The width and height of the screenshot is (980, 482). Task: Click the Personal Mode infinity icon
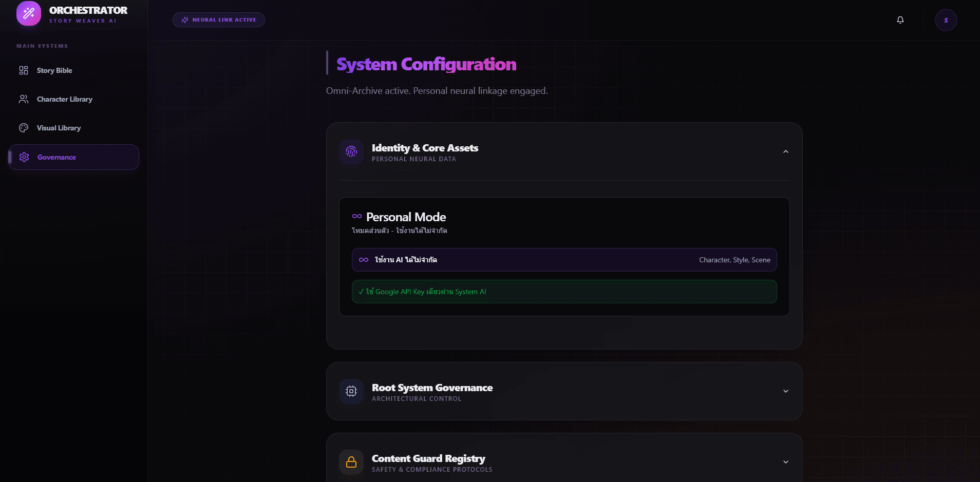pyautogui.click(x=356, y=217)
